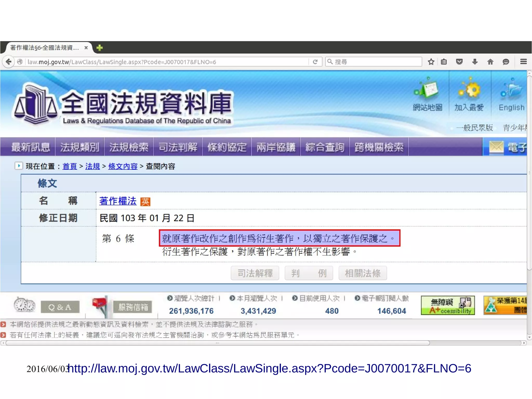Click the horizontal scrollbar at page bottom
The width and height of the screenshot is (532, 399).
click(x=218, y=343)
